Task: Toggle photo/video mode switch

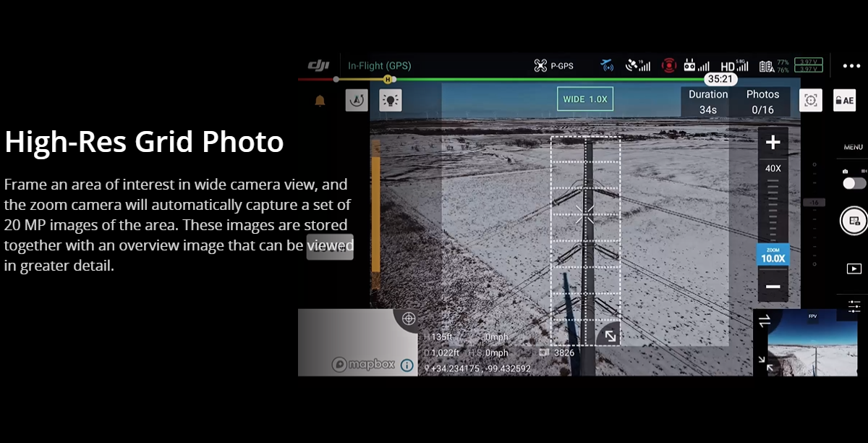Action: click(854, 183)
